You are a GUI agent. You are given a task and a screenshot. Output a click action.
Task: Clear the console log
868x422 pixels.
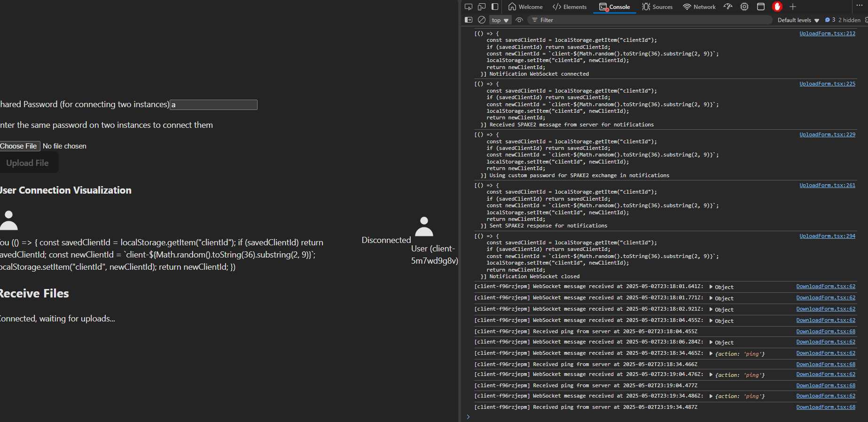[482, 20]
